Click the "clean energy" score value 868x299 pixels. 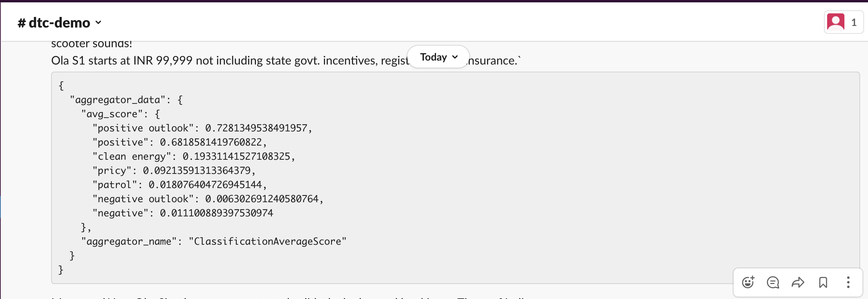click(x=238, y=157)
